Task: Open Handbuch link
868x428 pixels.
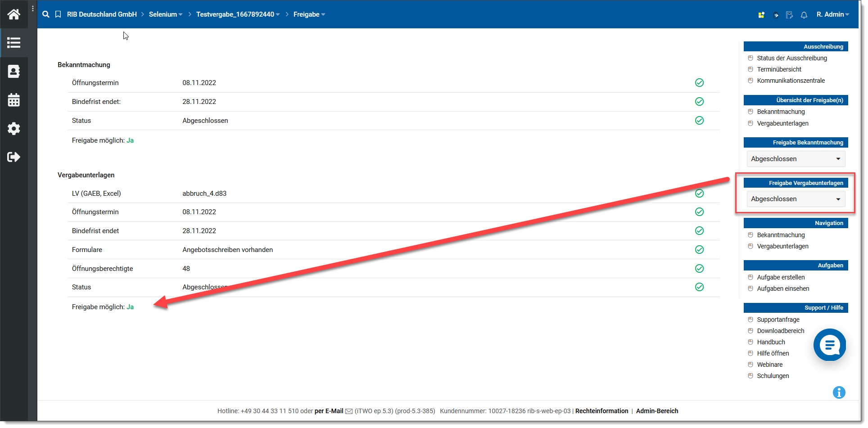Action: click(x=771, y=342)
